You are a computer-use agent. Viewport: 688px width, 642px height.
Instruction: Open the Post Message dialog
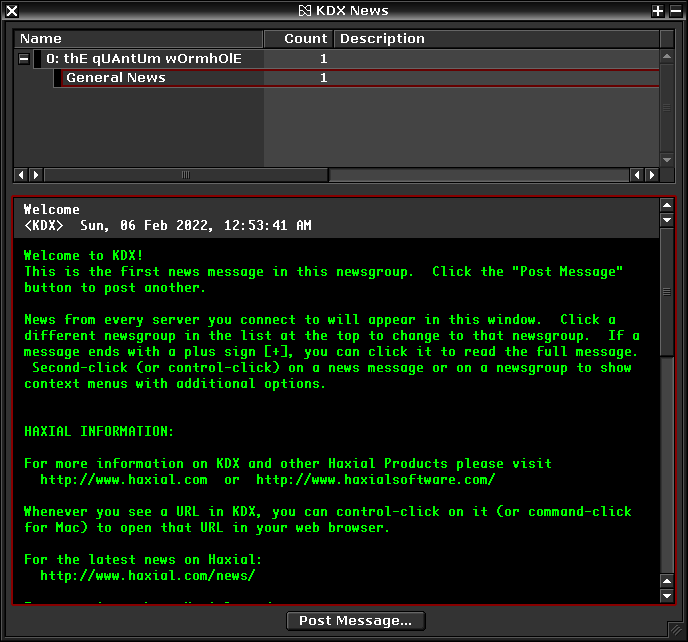coord(356,620)
